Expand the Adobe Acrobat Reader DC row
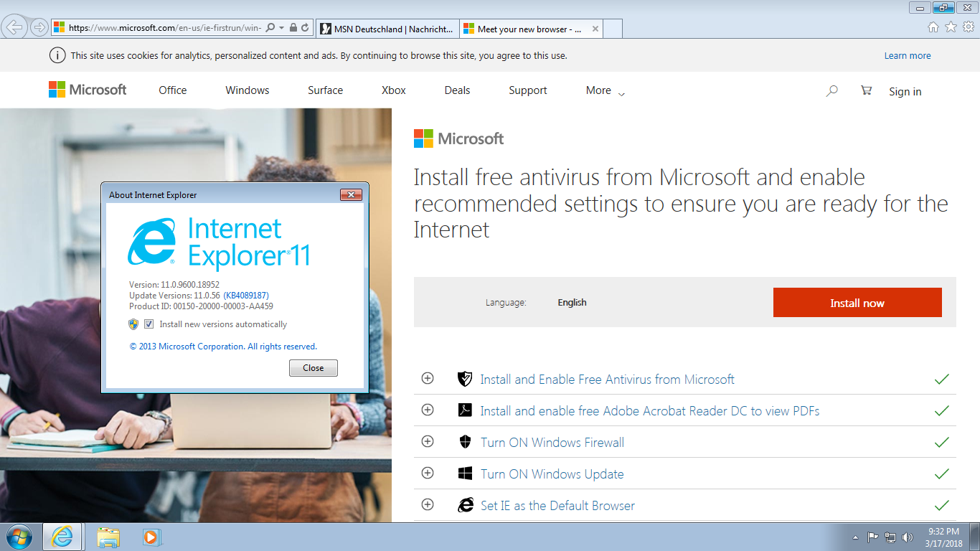The width and height of the screenshot is (980, 551). click(428, 410)
